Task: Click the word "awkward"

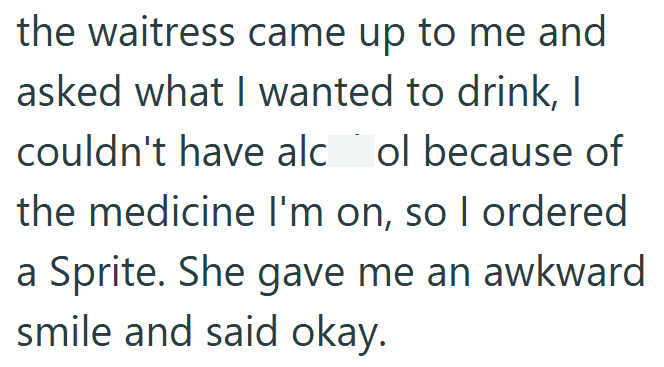Action: [564, 272]
